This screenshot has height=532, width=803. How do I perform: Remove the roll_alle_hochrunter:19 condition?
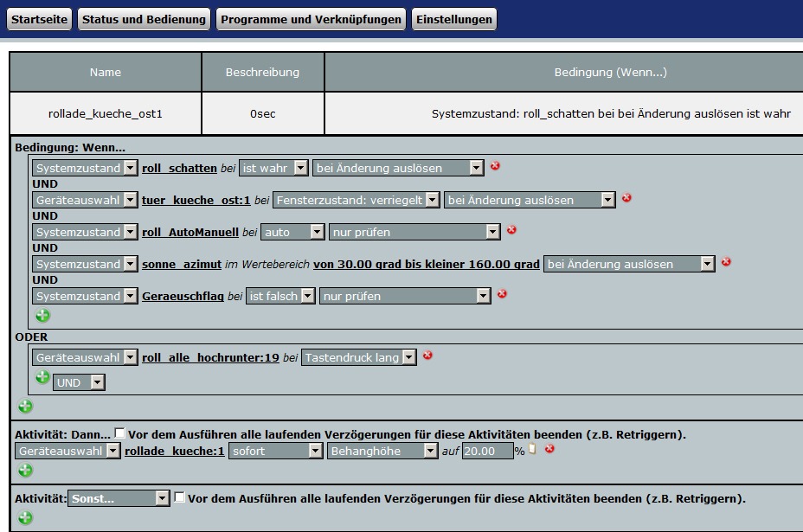click(x=427, y=356)
